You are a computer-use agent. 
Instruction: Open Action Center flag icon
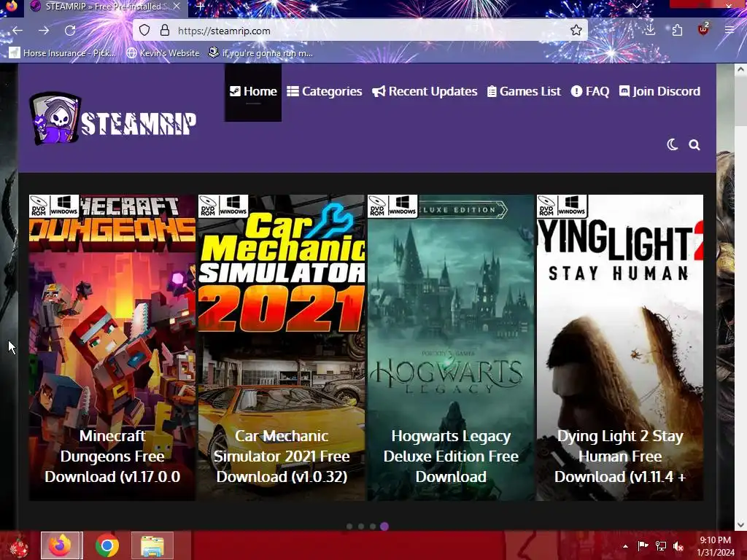click(x=643, y=546)
